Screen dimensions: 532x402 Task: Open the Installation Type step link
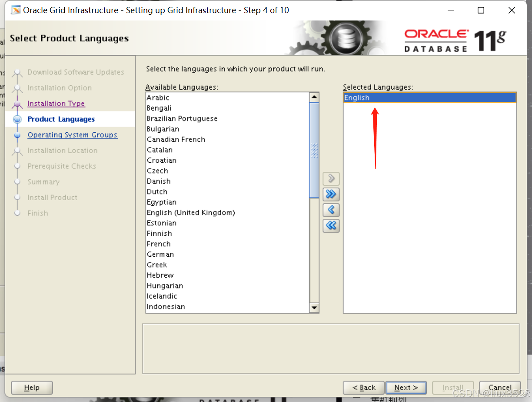click(56, 104)
